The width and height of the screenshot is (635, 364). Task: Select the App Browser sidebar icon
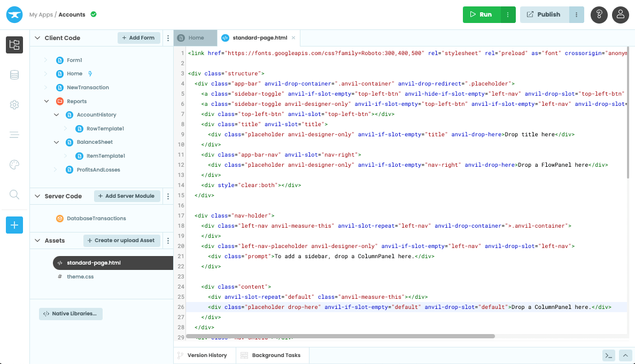(x=14, y=45)
